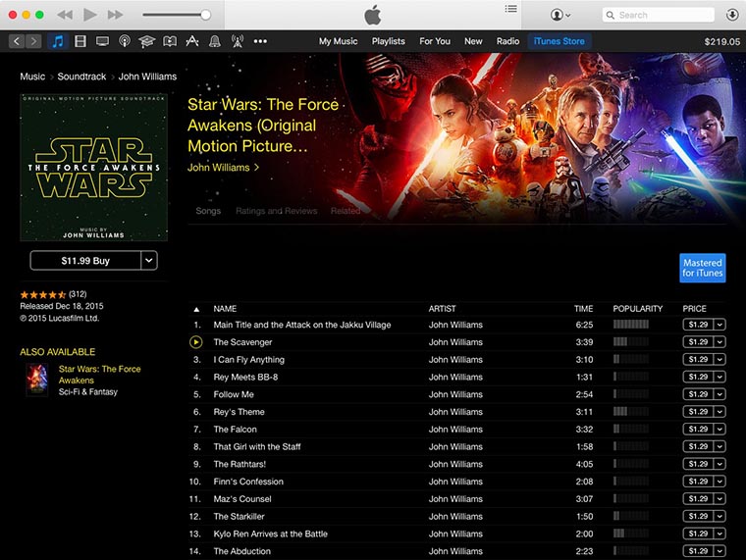Sort songs by NAME column
Image resolution: width=746 pixels, height=560 pixels.
[225, 309]
